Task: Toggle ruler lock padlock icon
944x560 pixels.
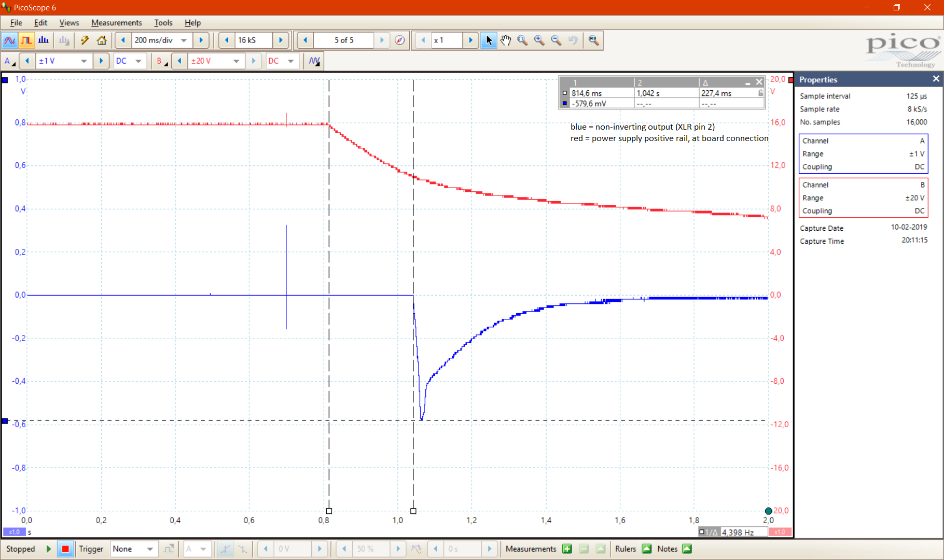Action: click(x=760, y=93)
